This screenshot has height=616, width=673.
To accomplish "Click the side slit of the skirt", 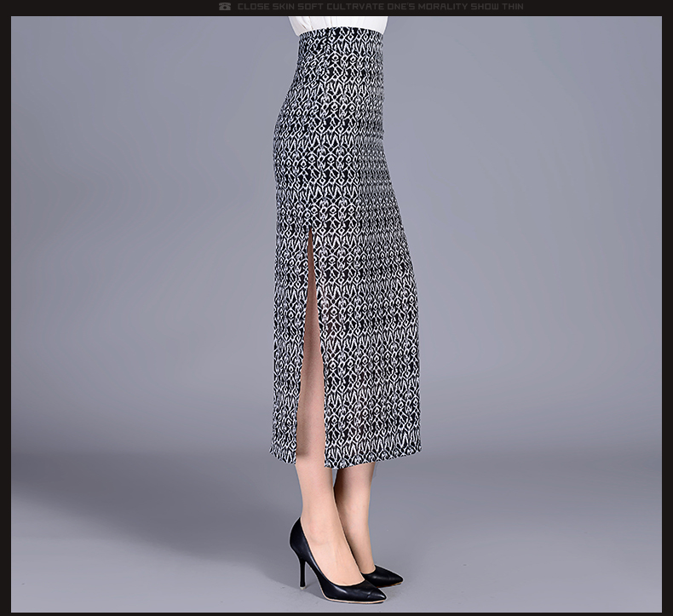I will click(312, 281).
